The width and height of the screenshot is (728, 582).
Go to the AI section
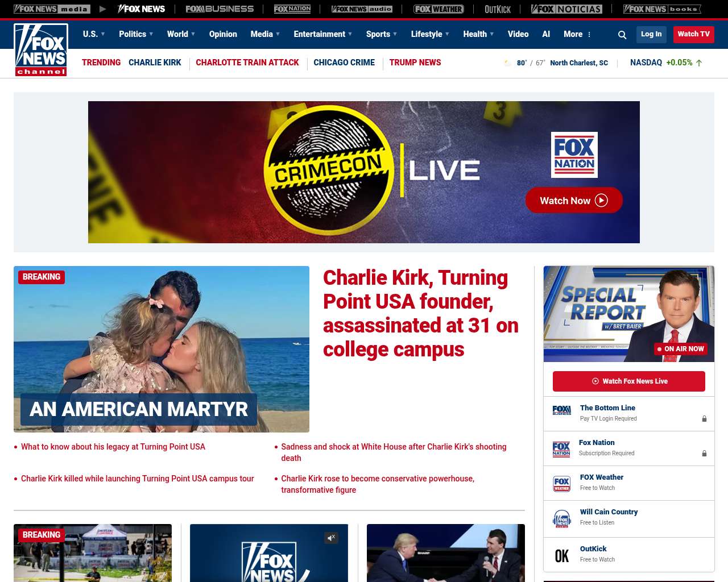click(x=546, y=34)
